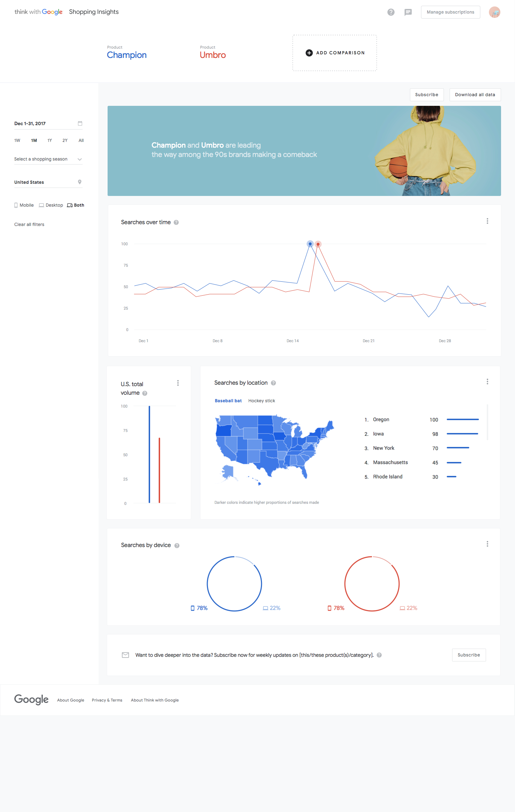
Task: Click Clear all filters link
Action: [x=29, y=225]
